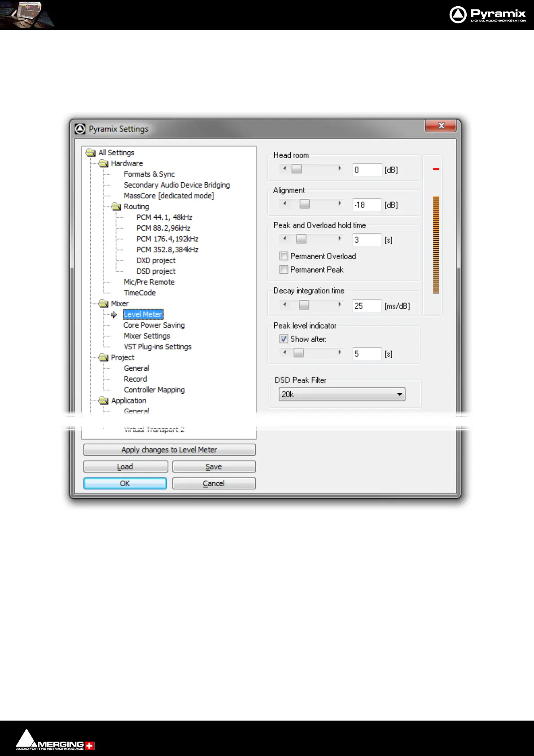Click the Alignment slider left arrow

pos(285,203)
